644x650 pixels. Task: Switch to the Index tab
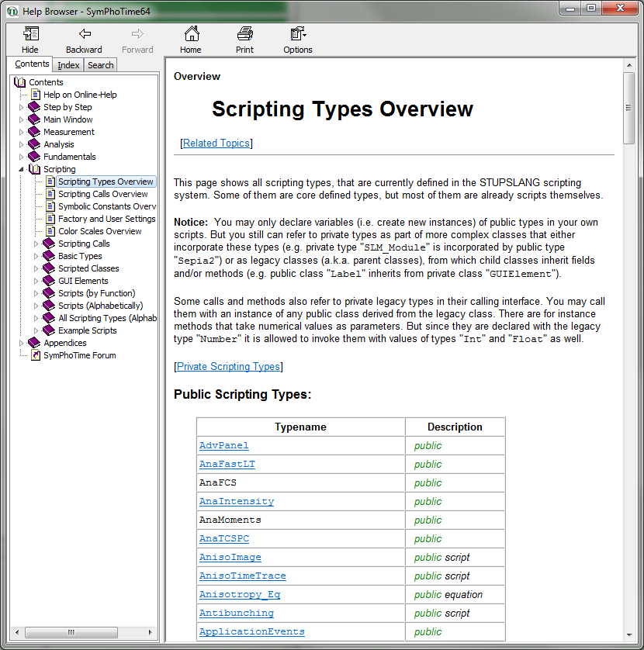tap(68, 65)
